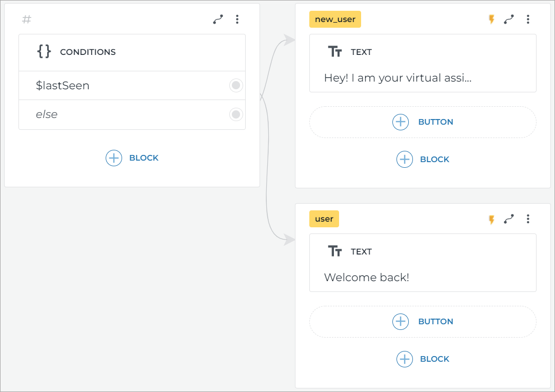The width and height of the screenshot is (555, 392).
Task: Add a BLOCK under the user block
Action: click(x=423, y=359)
